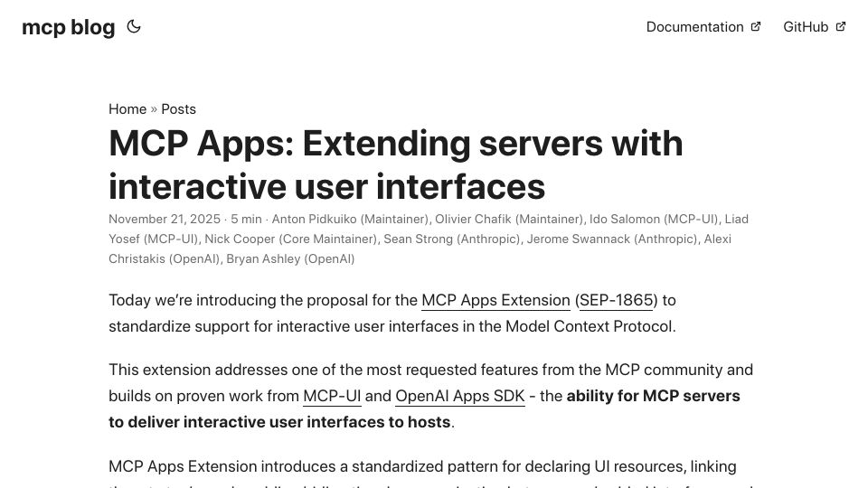
Task: Click the publication date November 21, 2025
Action: tap(165, 219)
